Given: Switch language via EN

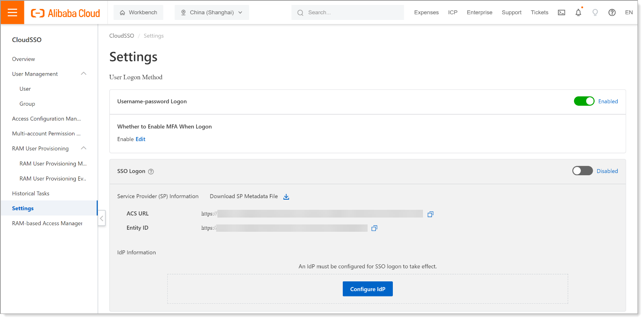Looking at the screenshot, I should (629, 13).
